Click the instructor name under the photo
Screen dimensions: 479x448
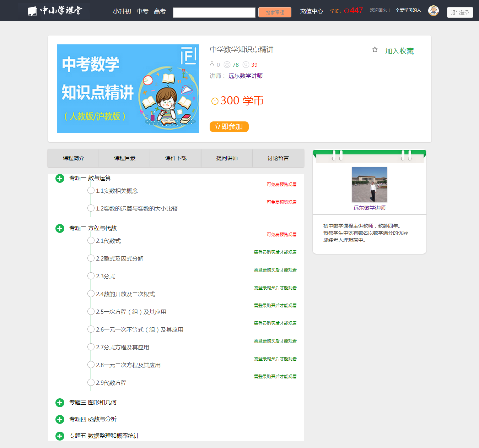click(370, 208)
